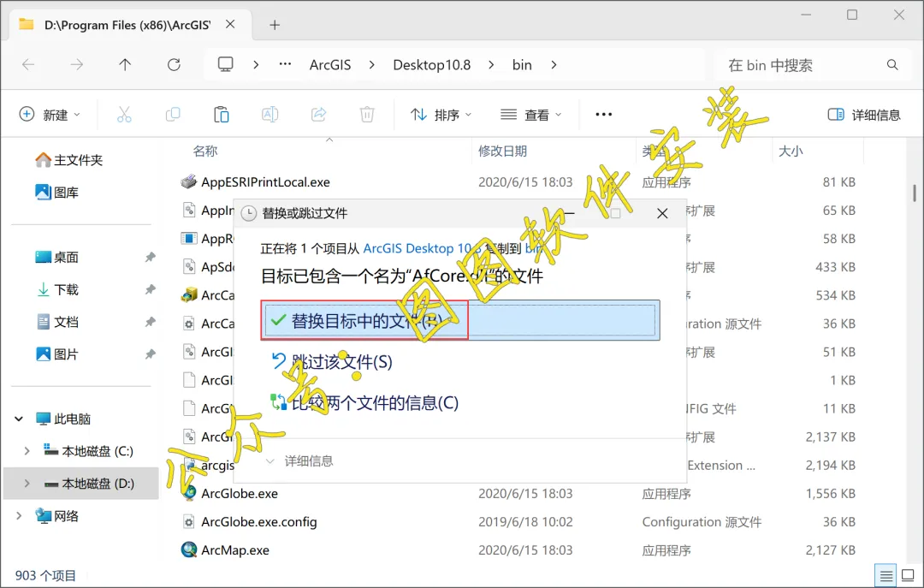This screenshot has height=588, width=924.
Task: Unpin Desktop via its pin icon
Action: click(x=151, y=257)
